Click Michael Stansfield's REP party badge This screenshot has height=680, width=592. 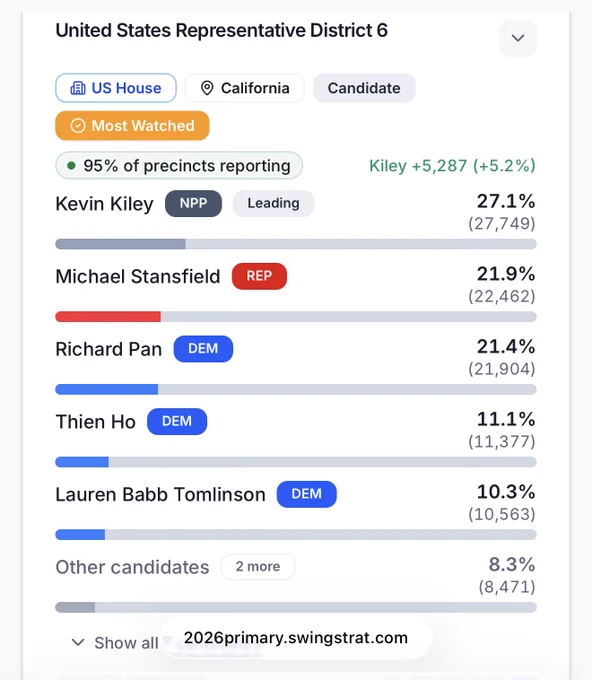[x=259, y=276]
